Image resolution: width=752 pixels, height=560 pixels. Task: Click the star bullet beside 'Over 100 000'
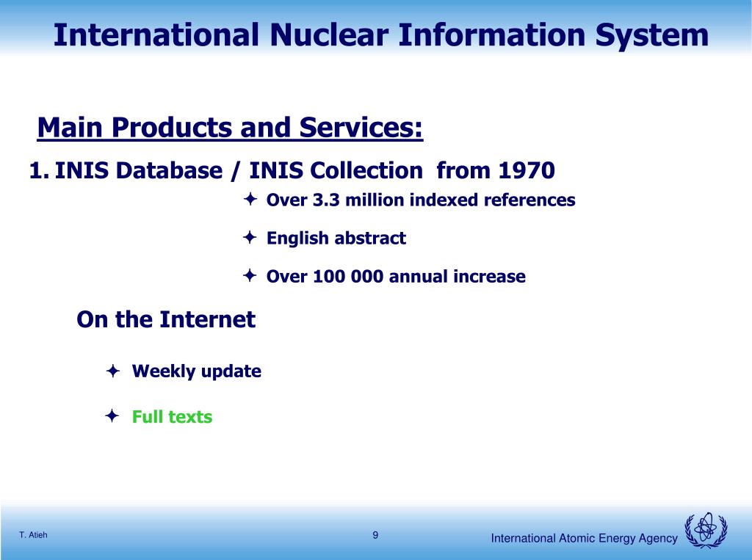(x=250, y=275)
